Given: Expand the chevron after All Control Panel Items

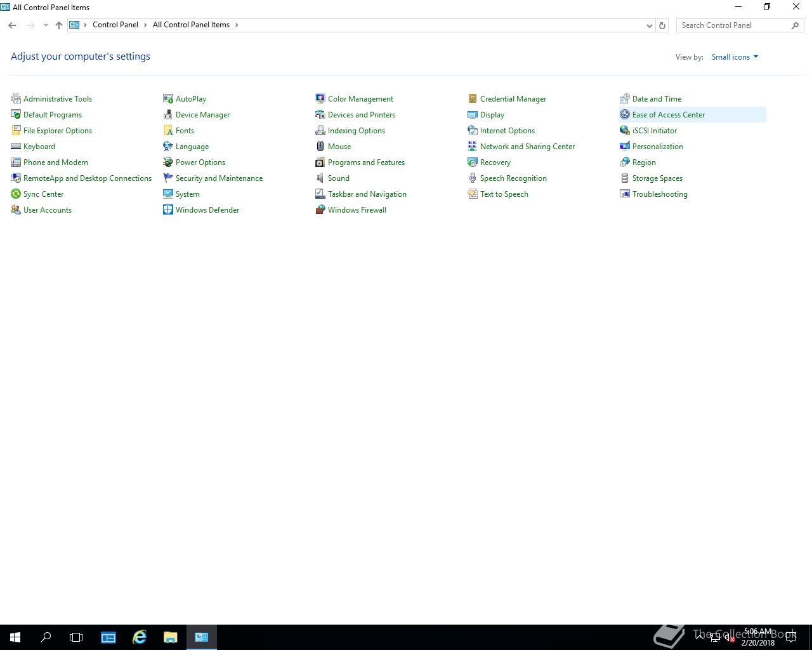Looking at the screenshot, I should click(237, 25).
